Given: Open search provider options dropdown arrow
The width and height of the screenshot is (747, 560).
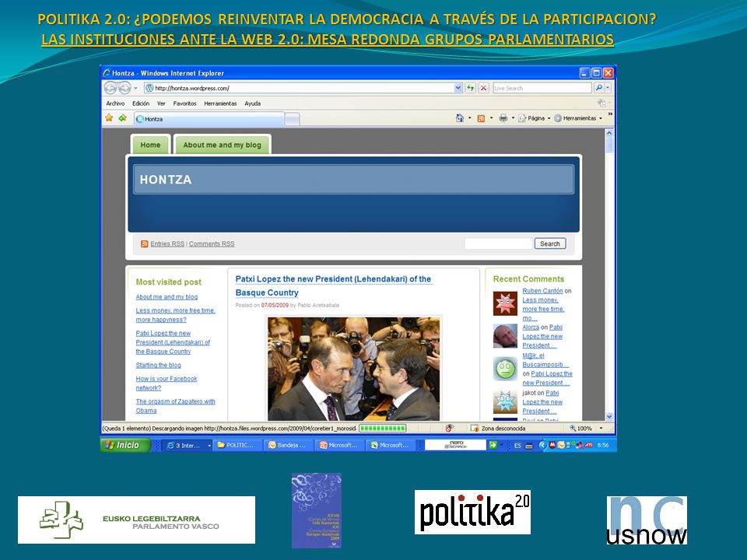Looking at the screenshot, I should (608, 88).
